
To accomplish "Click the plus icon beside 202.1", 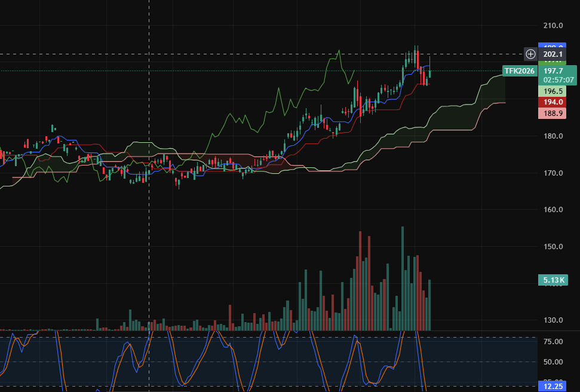I will coord(530,54).
